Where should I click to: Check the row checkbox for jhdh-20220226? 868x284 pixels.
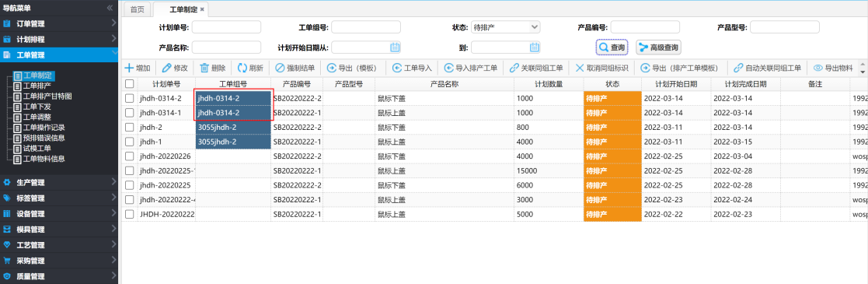[130, 156]
